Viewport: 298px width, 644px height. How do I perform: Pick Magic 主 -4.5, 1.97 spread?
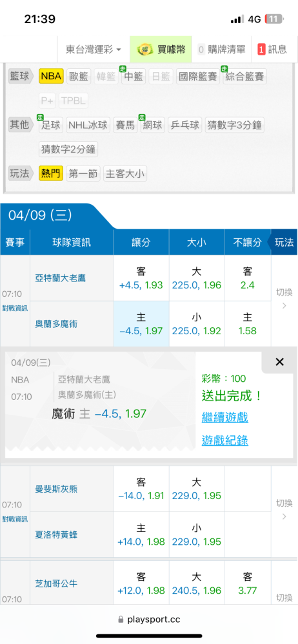[x=141, y=324]
